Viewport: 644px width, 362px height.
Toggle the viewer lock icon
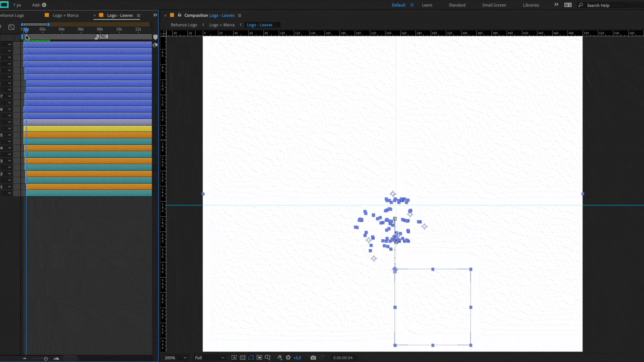pos(179,15)
